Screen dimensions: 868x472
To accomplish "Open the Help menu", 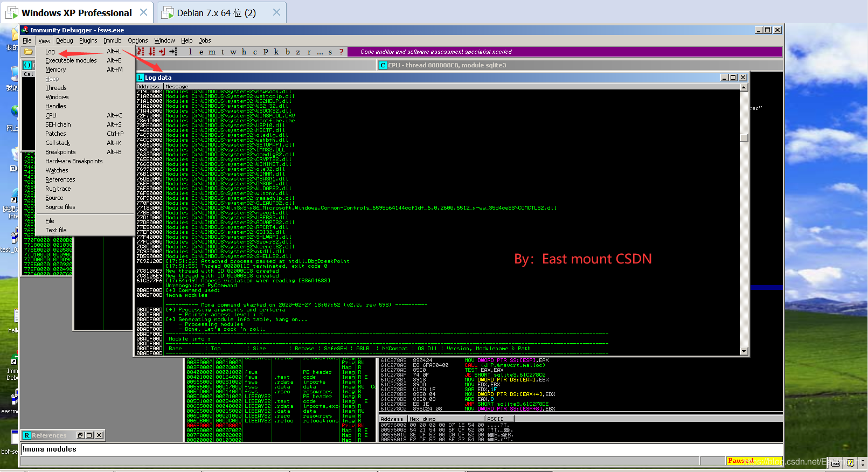I will (x=186, y=40).
